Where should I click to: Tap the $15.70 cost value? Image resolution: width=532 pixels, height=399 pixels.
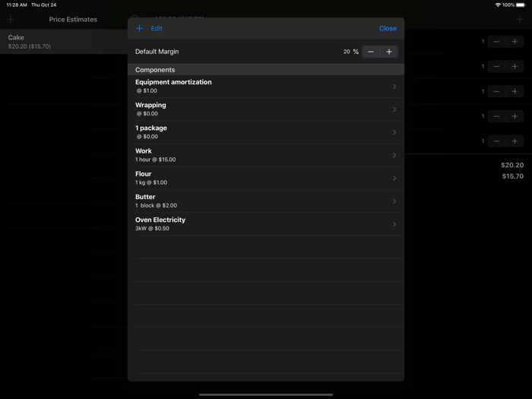pyautogui.click(x=513, y=176)
